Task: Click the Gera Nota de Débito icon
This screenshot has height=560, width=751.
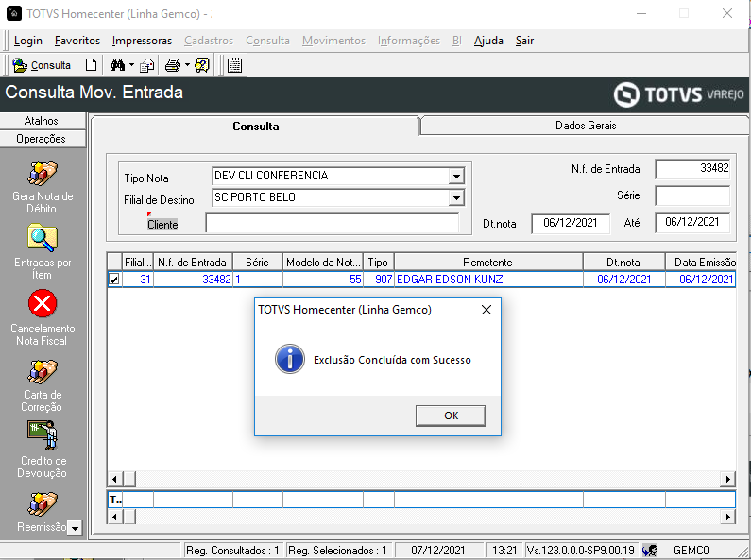Action: coord(43,174)
